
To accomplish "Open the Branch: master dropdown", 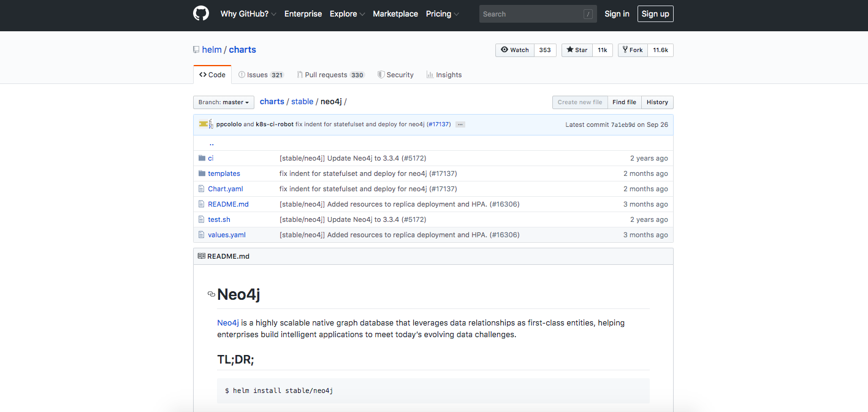I will point(224,102).
